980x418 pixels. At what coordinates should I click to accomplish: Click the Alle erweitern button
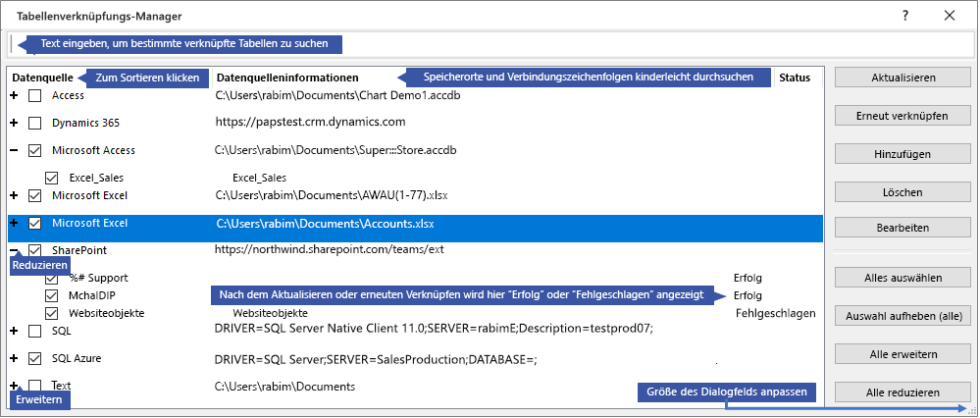903,354
